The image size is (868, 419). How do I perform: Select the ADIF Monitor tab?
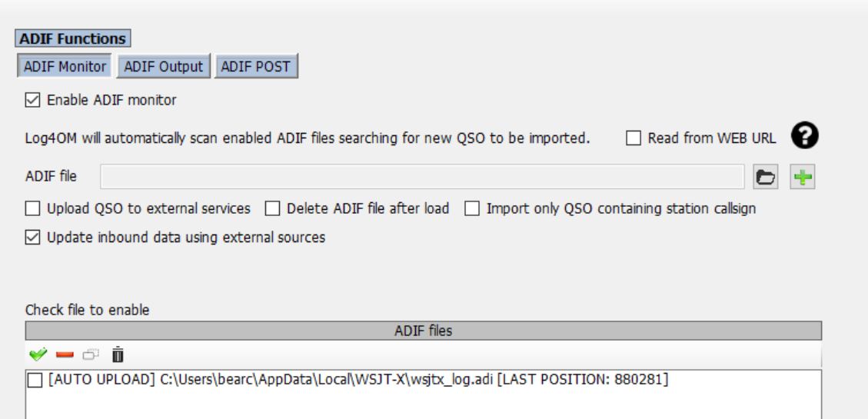(65, 66)
